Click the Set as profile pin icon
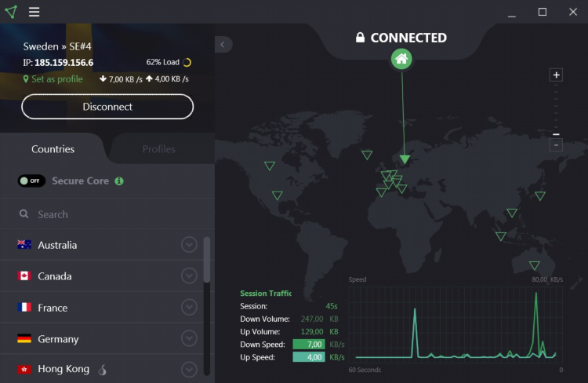Viewport: 588px width, 383px height. (x=26, y=78)
